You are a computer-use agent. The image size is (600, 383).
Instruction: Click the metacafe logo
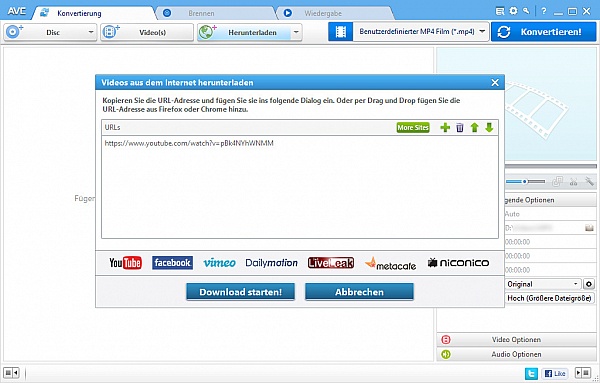tap(390, 263)
